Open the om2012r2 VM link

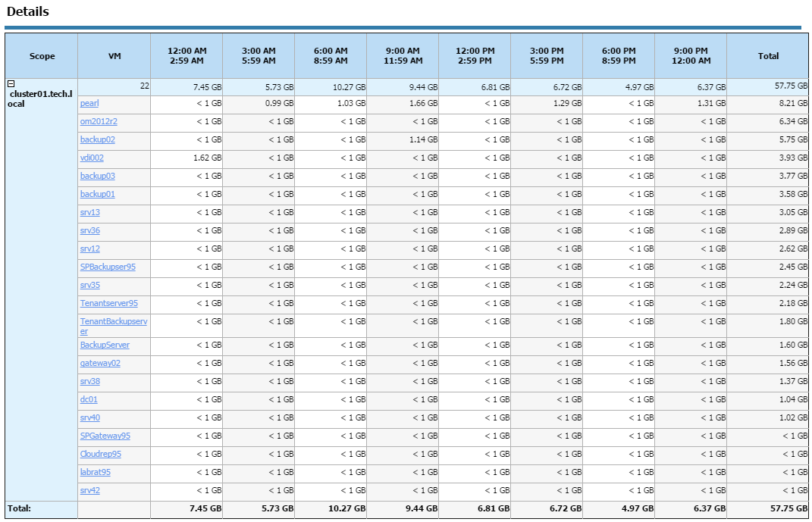pos(99,121)
